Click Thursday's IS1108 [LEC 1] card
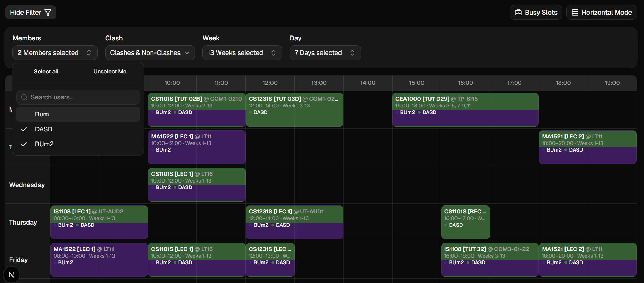This screenshot has height=283, width=644. (x=99, y=222)
